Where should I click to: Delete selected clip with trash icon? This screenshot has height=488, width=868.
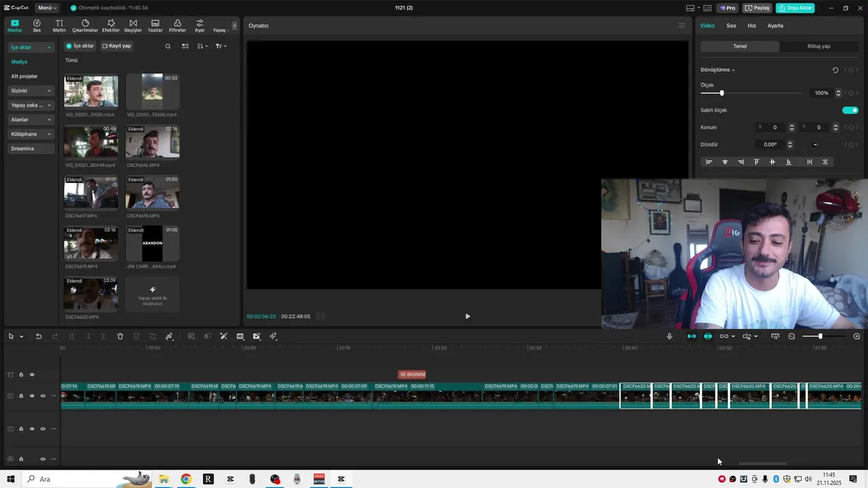(x=120, y=336)
